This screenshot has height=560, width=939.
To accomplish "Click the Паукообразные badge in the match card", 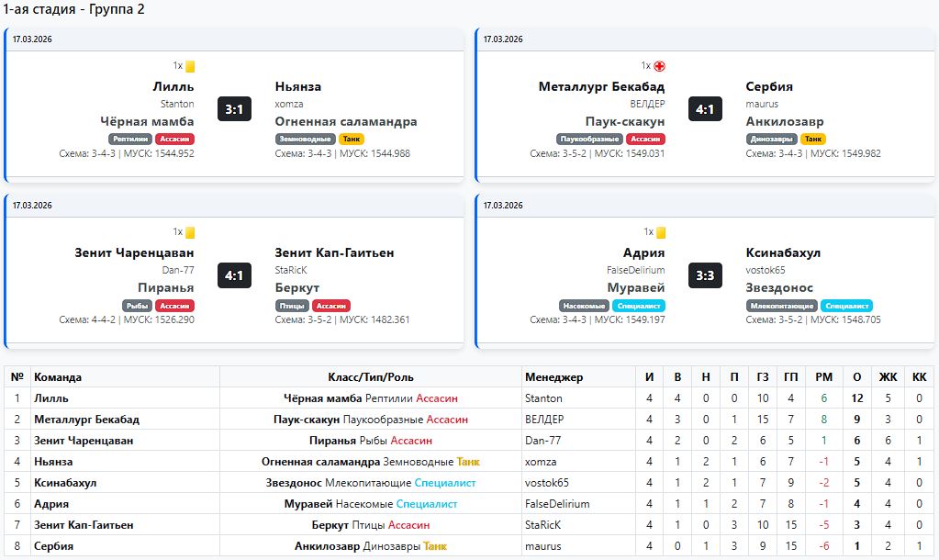I will tap(589, 140).
